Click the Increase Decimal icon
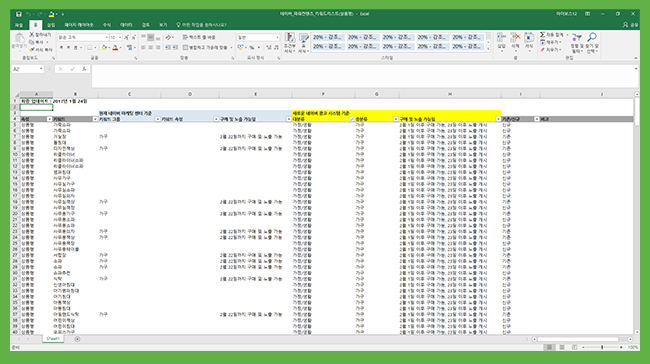This screenshot has height=364, width=650. click(269, 48)
